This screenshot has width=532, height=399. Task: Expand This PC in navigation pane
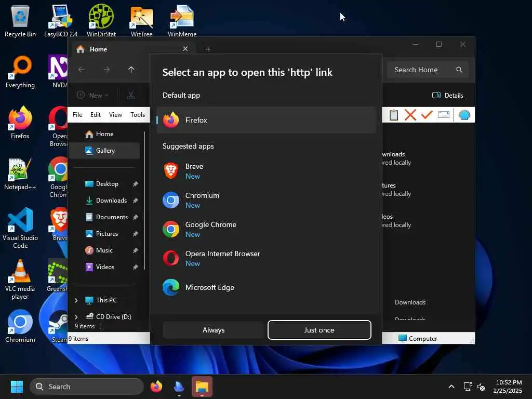76,300
